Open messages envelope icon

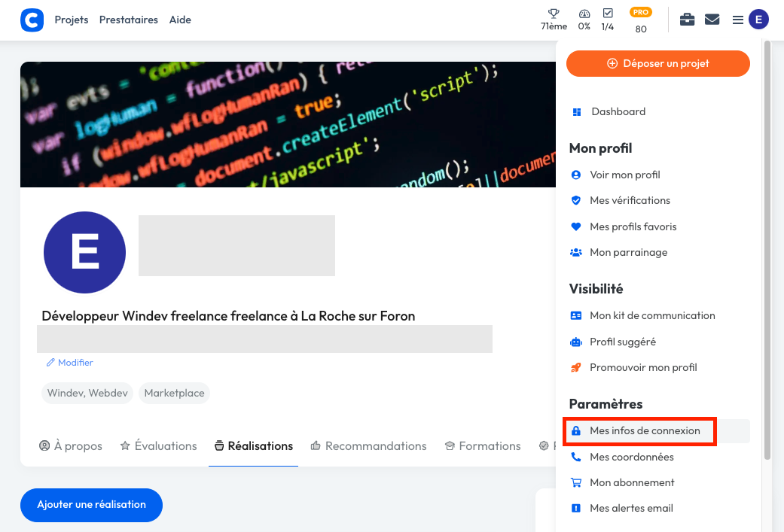[712, 20]
